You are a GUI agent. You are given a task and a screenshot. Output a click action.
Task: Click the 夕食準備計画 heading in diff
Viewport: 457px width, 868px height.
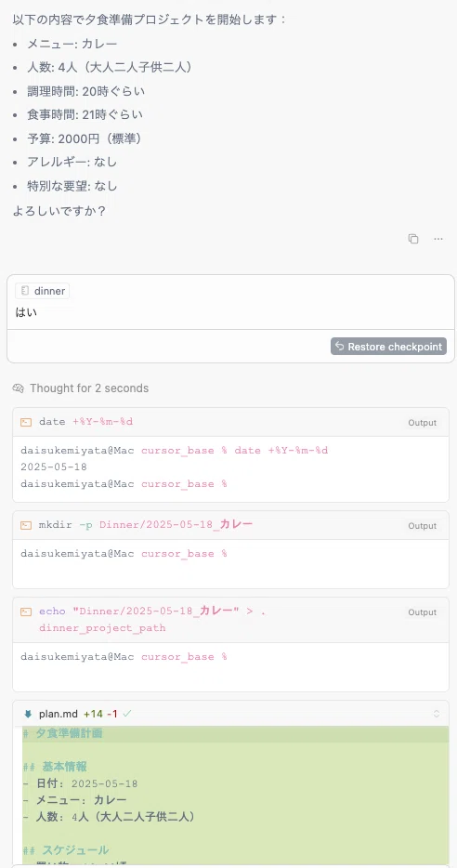(69, 733)
